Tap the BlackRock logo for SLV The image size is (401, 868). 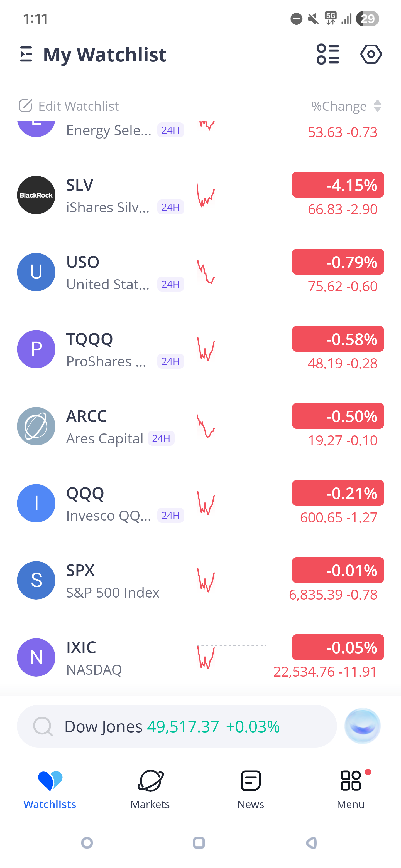pyautogui.click(x=36, y=195)
